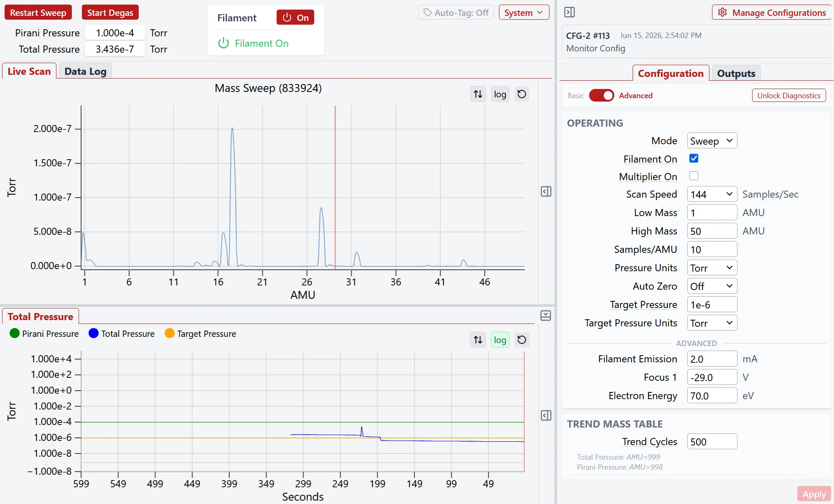The height and width of the screenshot is (504, 834).
Task: Select the Total Pressure chart tab
Action: pyautogui.click(x=41, y=317)
